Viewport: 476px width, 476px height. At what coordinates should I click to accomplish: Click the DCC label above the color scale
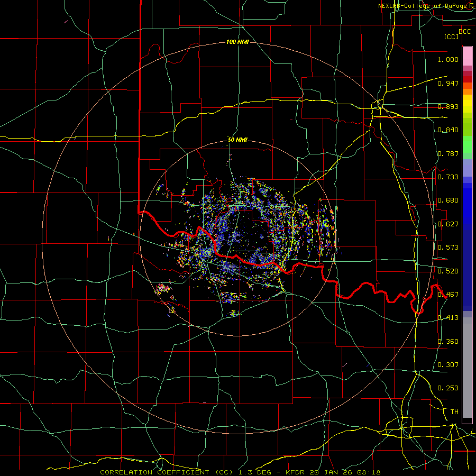tap(465, 32)
